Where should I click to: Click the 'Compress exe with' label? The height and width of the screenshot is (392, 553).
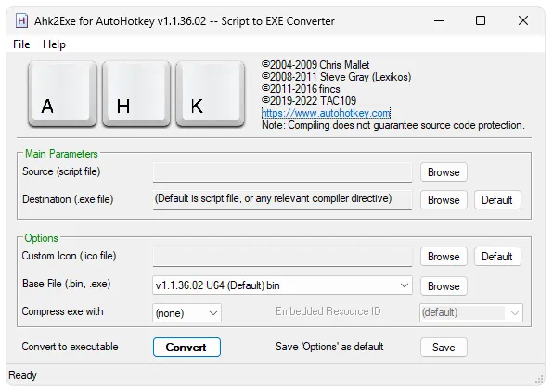click(x=62, y=311)
